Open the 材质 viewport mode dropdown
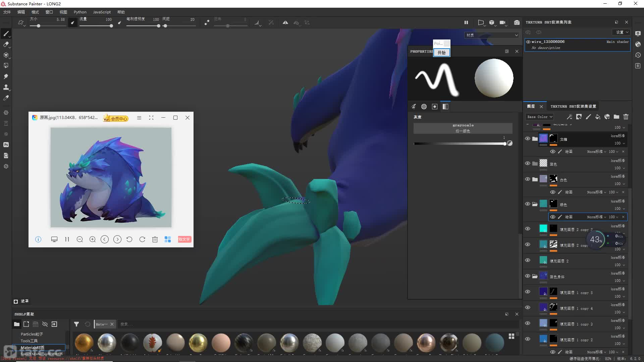 click(x=492, y=35)
